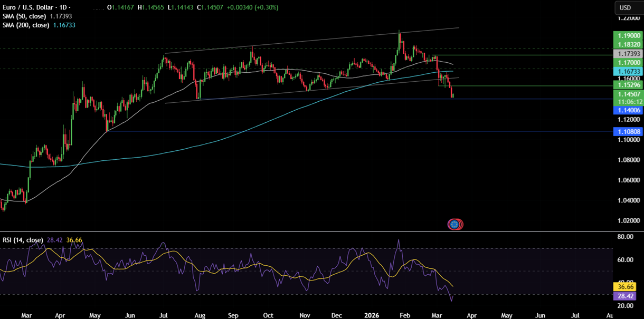644x319 pixels.
Task: Click the current price label 1.14507
Action: [x=628, y=94]
